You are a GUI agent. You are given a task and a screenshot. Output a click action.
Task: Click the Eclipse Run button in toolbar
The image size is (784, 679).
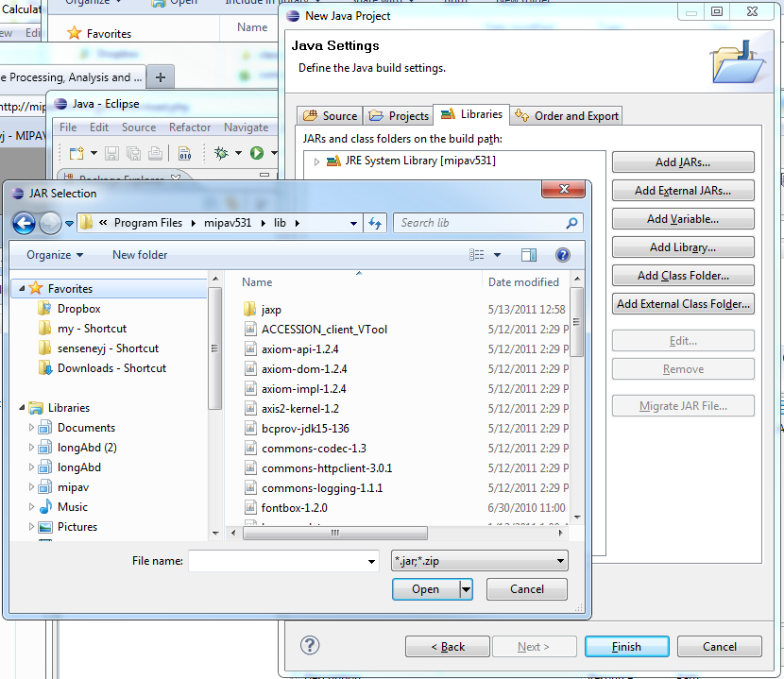[256, 153]
